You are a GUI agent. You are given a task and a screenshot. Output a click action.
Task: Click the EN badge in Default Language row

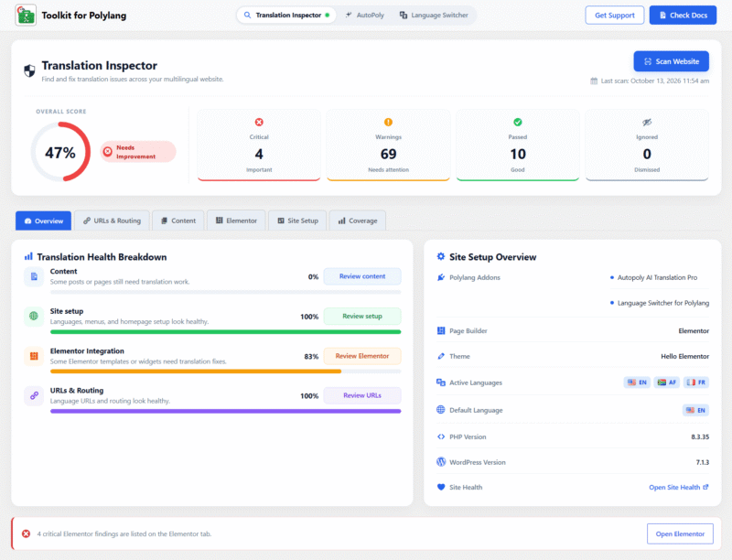pyautogui.click(x=695, y=410)
